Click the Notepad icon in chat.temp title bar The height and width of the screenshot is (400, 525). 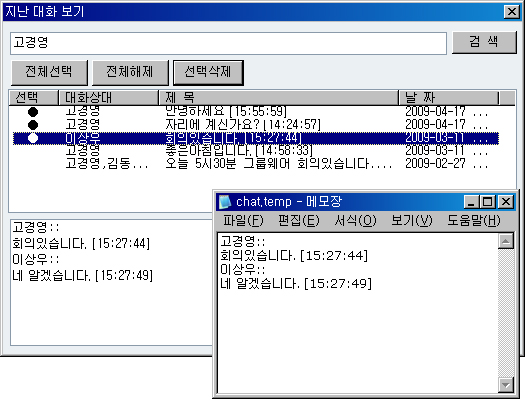(225, 202)
